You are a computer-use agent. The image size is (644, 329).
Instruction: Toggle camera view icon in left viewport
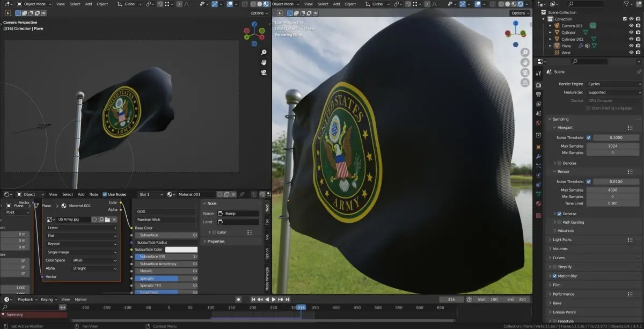click(x=264, y=72)
